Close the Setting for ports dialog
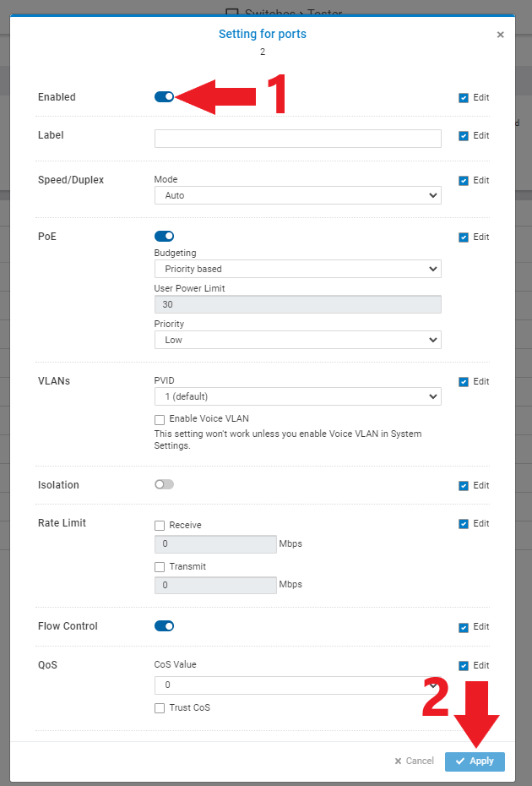 pos(501,35)
